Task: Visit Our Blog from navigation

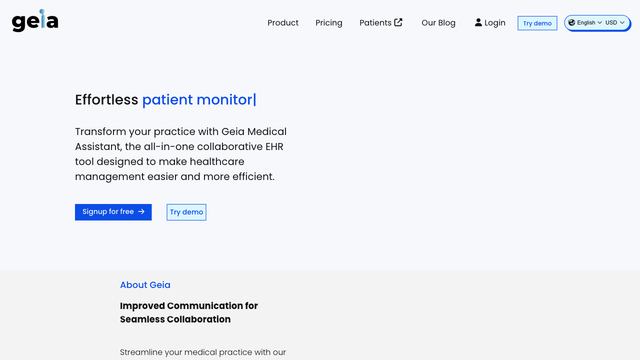Action: [438, 23]
